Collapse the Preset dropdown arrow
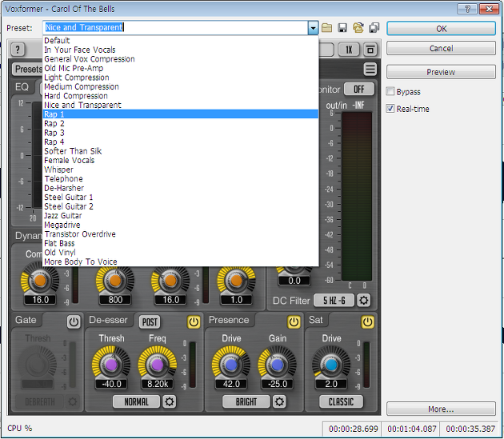The image size is (504, 439). (313, 28)
